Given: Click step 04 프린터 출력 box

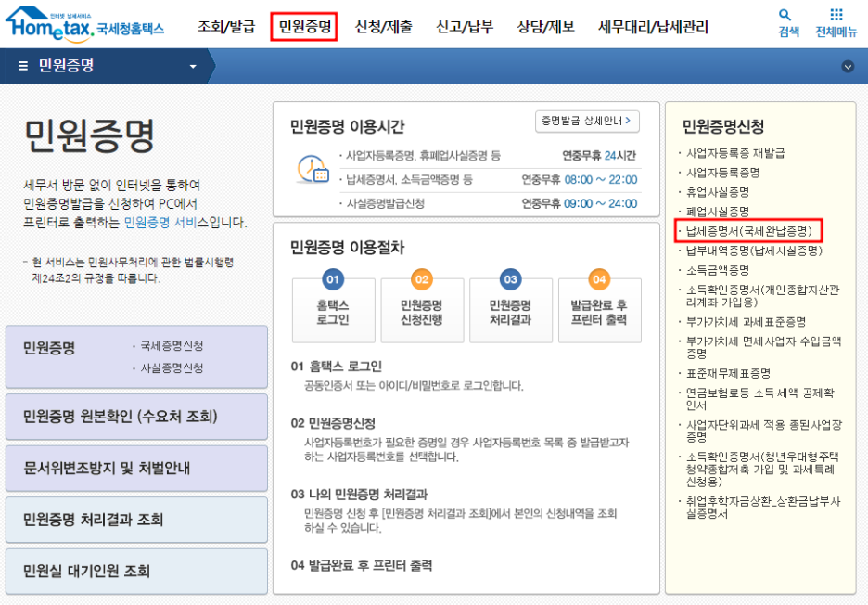Looking at the screenshot, I should pyautogui.click(x=598, y=303).
